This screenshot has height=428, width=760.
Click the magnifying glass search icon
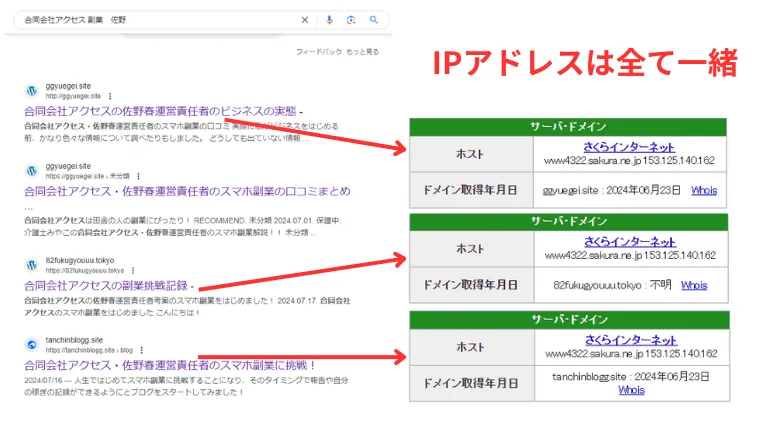(x=374, y=20)
